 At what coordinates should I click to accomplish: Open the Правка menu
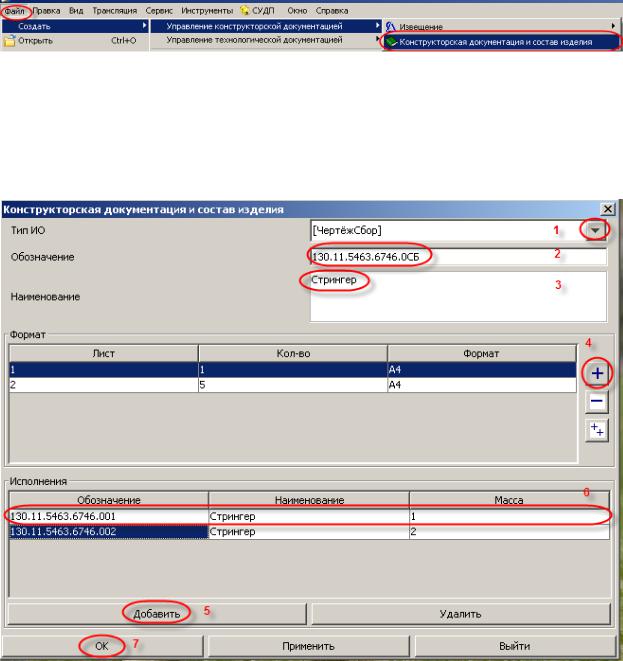click(46, 11)
